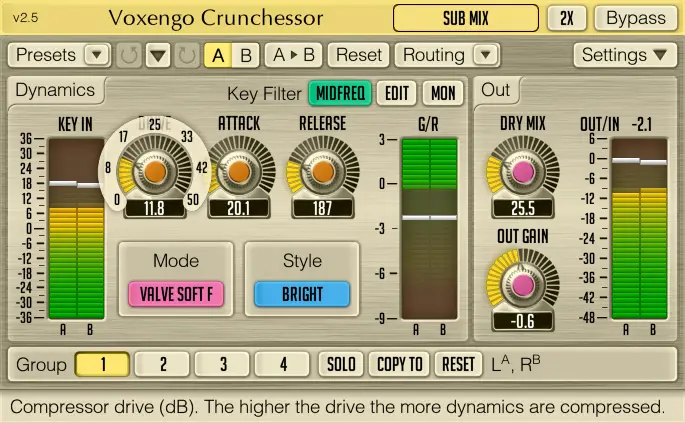
Task: Toggle the group SOLO button
Action: tap(341, 364)
